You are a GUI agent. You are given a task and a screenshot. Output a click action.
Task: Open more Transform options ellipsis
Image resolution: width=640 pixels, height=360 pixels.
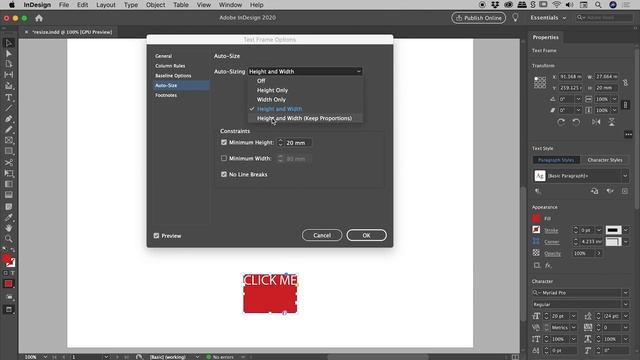628,134
